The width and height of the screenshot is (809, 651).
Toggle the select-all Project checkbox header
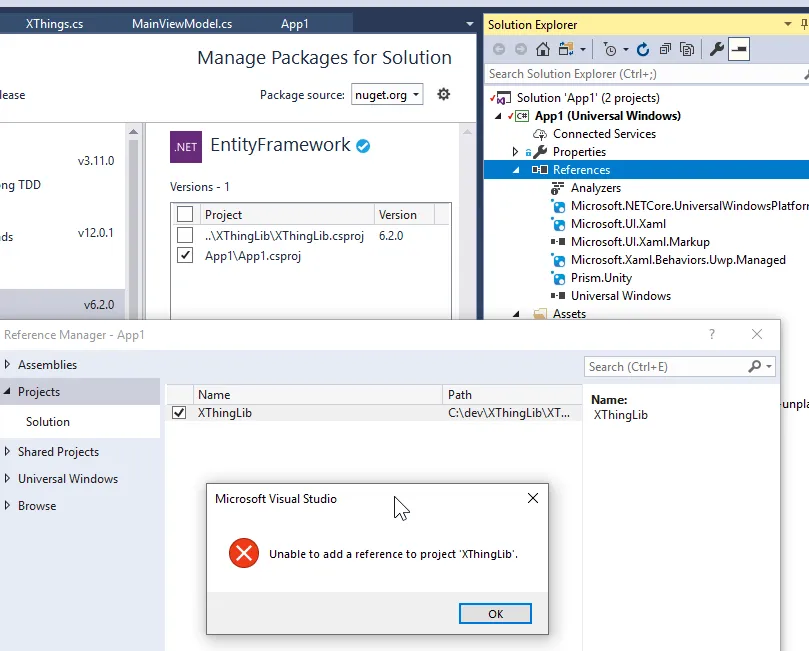[x=185, y=214]
